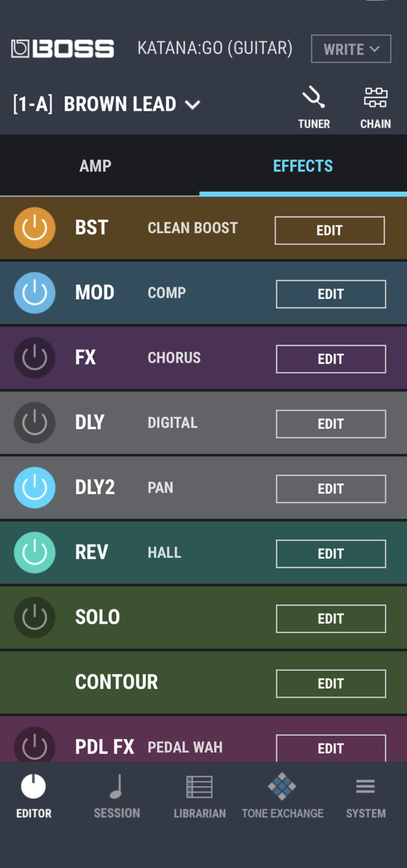Open the Tuner tool
The width and height of the screenshot is (407, 868).
point(314,108)
